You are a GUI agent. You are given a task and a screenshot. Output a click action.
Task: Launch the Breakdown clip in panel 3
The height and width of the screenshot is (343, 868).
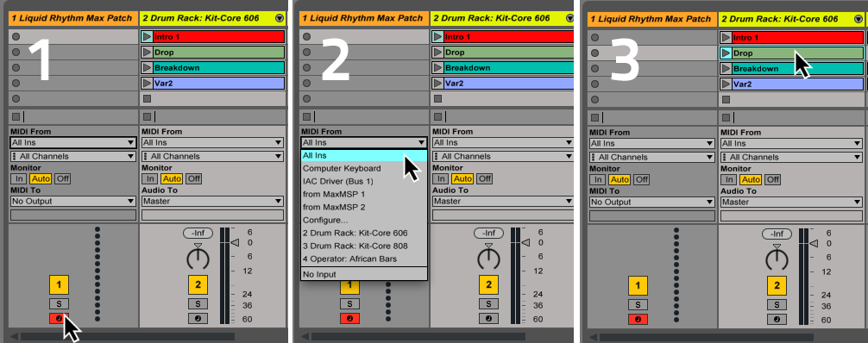click(x=725, y=69)
